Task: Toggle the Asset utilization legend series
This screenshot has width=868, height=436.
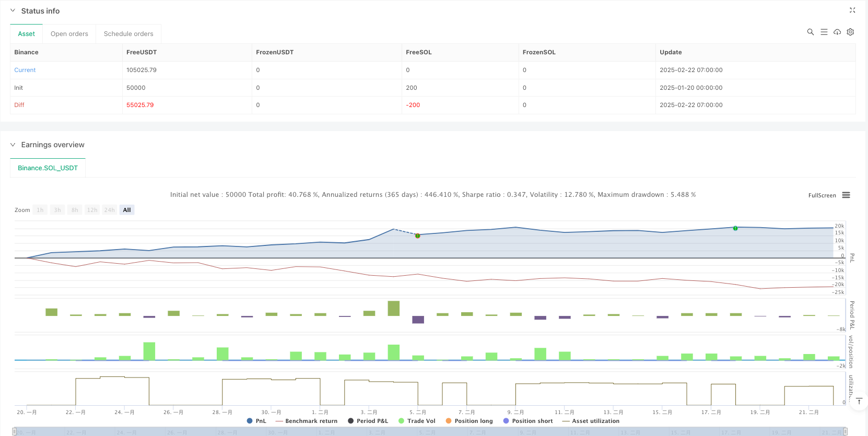Action: pyautogui.click(x=591, y=421)
